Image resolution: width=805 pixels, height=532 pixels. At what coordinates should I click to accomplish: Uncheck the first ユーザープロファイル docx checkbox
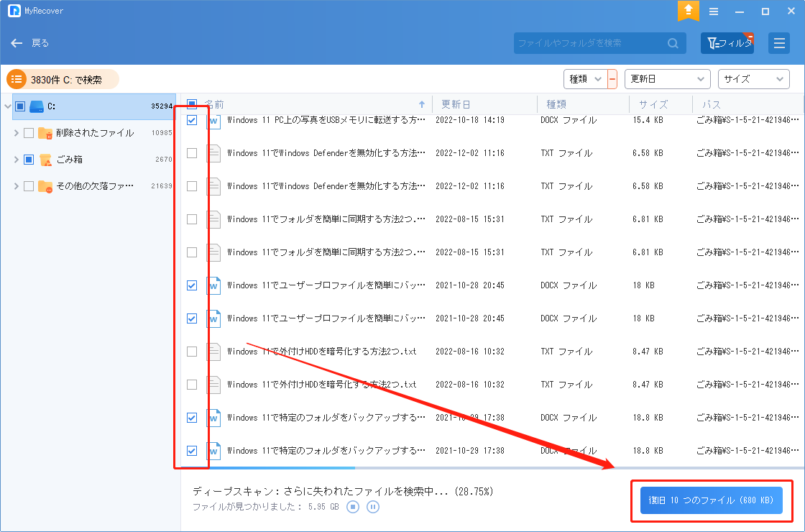pos(191,285)
